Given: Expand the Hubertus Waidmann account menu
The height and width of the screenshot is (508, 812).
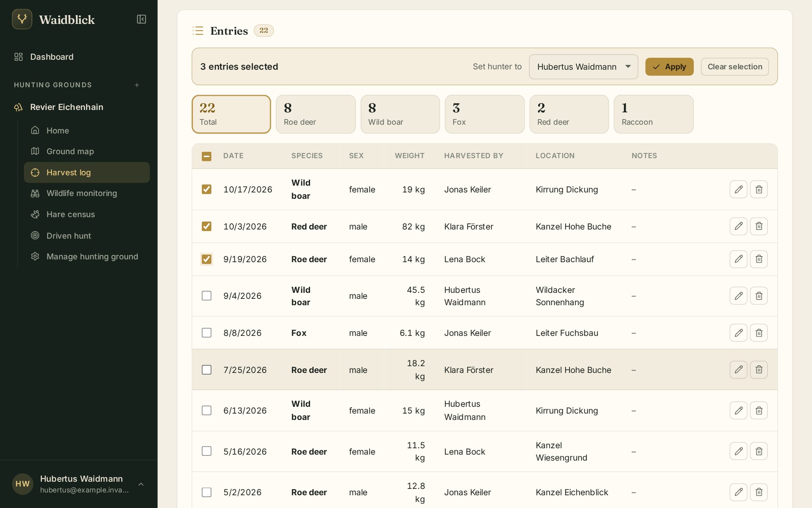Looking at the screenshot, I should (x=79, y=484).
